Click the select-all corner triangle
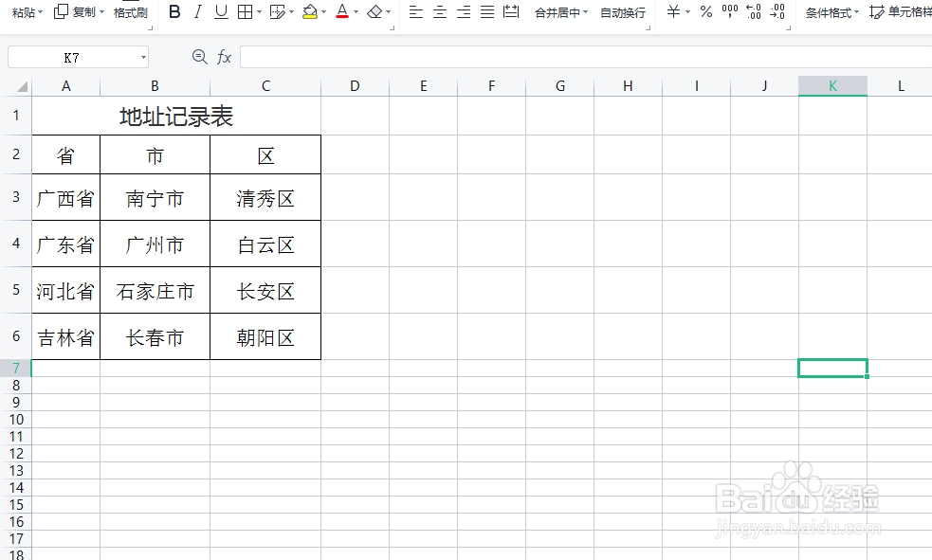 (22, 87)
